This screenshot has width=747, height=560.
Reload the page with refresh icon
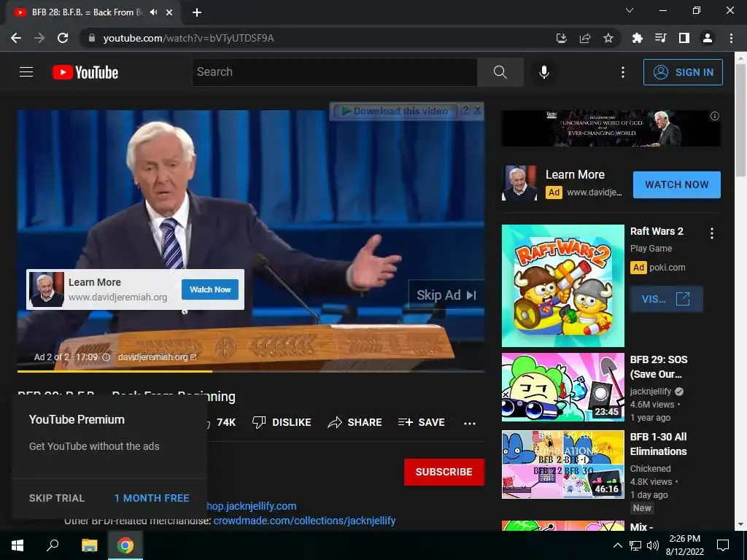tap(63, 38)
